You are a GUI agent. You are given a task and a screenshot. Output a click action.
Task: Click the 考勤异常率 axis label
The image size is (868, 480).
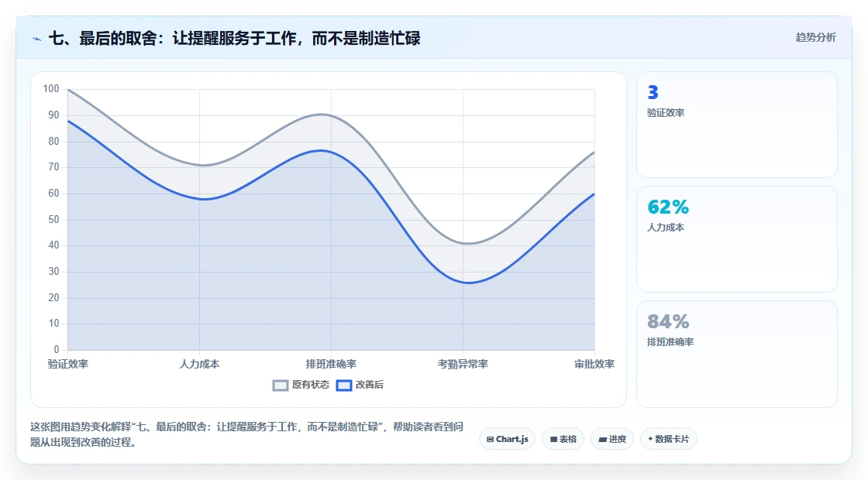point(463,364)
